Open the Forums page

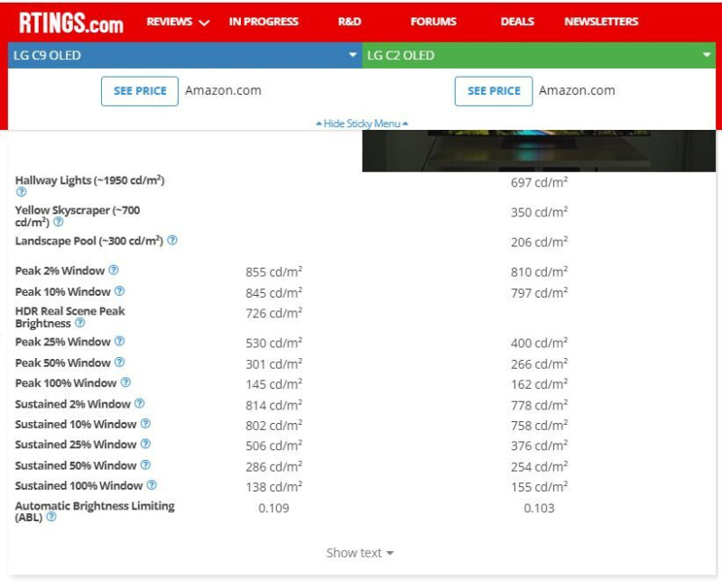click(x=433, y=22)
